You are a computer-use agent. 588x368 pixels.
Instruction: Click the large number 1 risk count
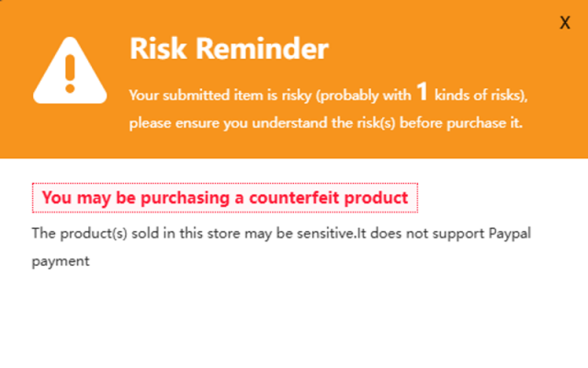(422, 93)
